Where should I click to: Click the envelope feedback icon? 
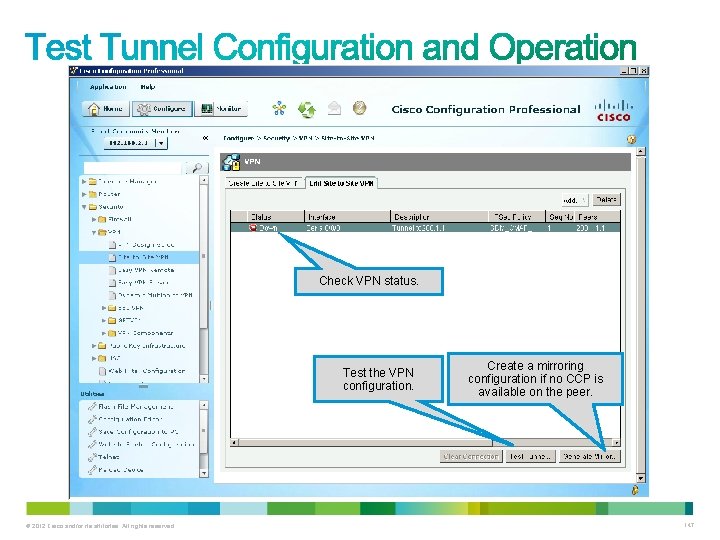(334, 108)
